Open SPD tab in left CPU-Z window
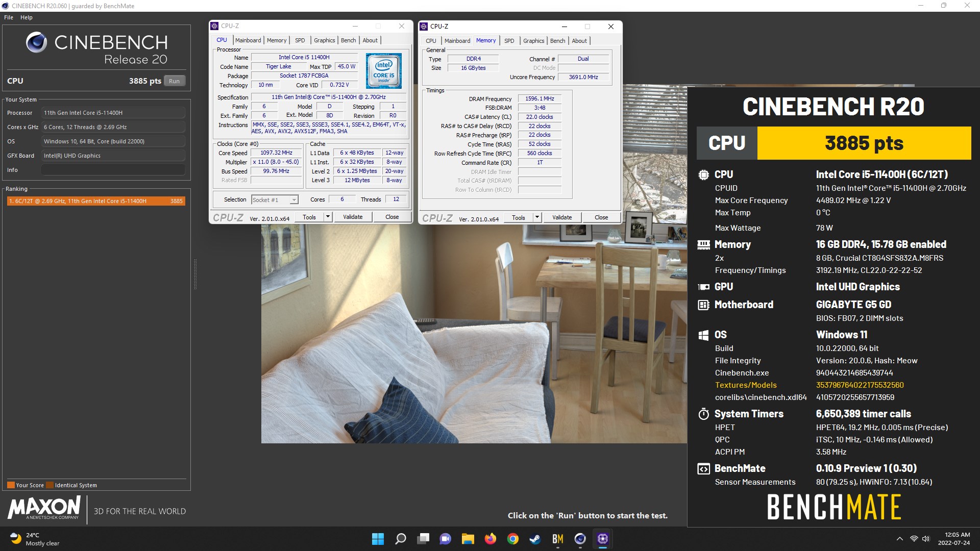Image resolution: width=980 pixels, height=551 pixels. point(300,40)
